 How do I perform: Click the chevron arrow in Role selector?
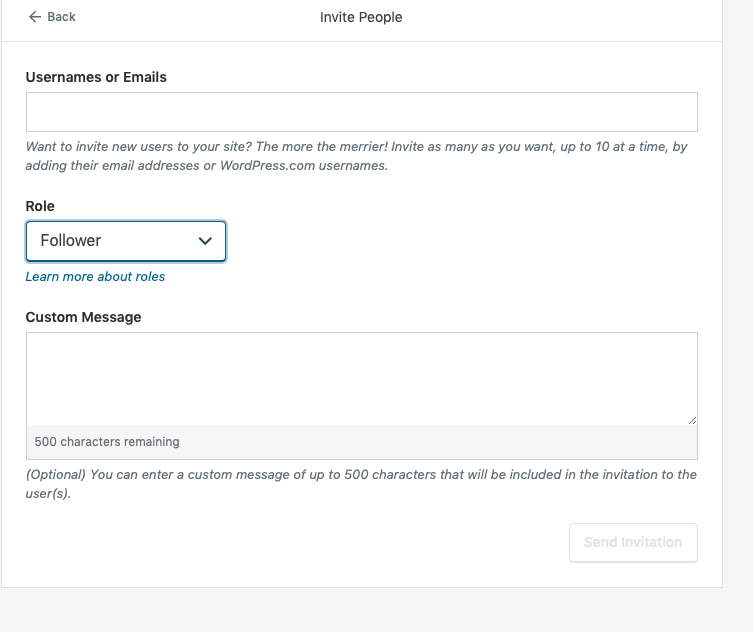tap(205, 241)
